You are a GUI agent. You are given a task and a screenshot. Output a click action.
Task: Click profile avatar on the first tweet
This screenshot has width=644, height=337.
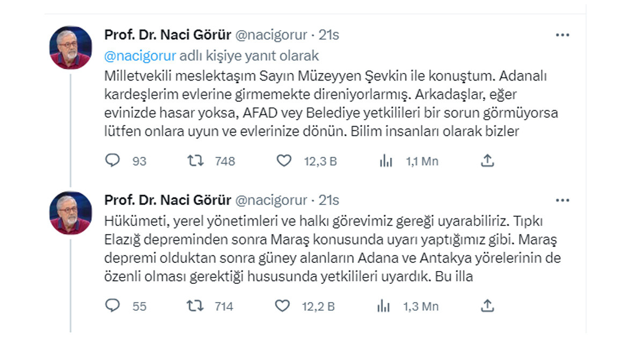[x=71, y=47]
